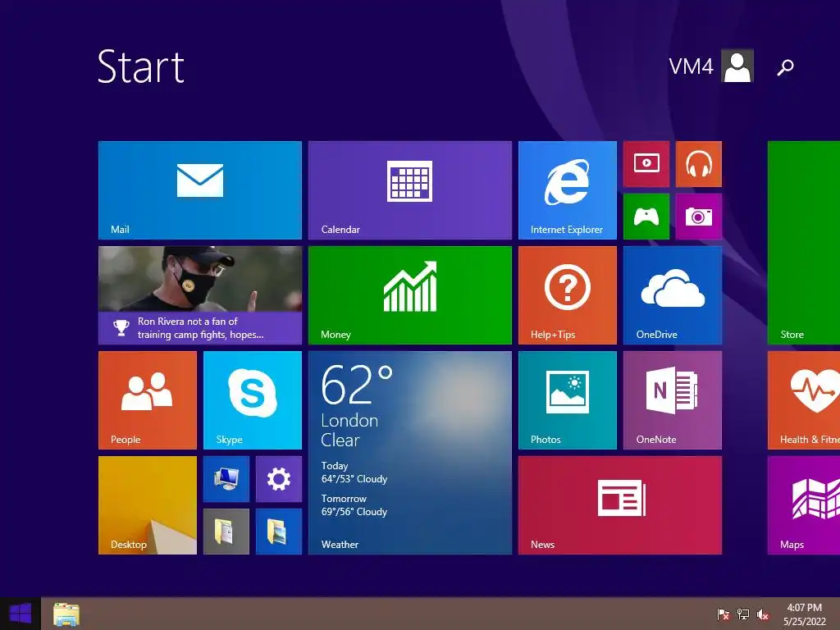Open the News tile
The height and width of the screenshot is (630, 840).
point(620,505)
